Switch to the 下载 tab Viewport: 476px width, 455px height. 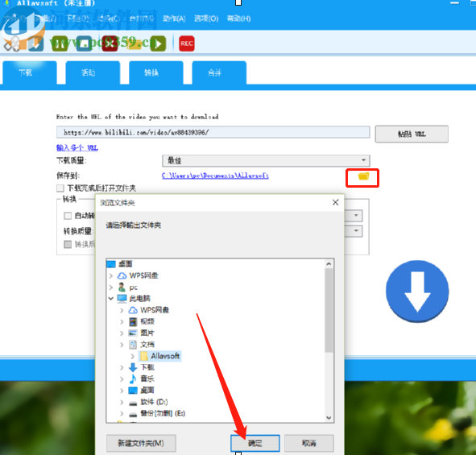coord(30,72)
